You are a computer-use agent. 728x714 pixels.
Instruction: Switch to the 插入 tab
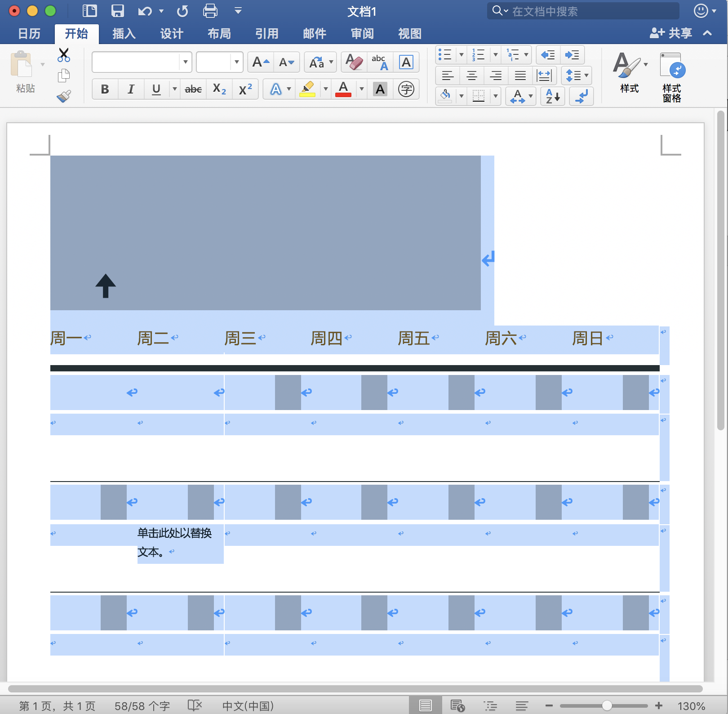(124, 34)
